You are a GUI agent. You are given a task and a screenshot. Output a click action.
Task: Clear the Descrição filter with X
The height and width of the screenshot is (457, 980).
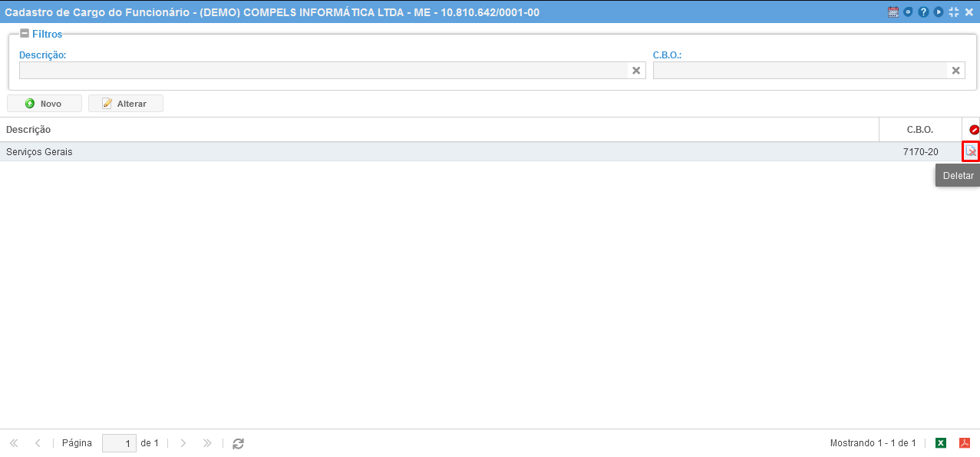[x=636, y=71]
